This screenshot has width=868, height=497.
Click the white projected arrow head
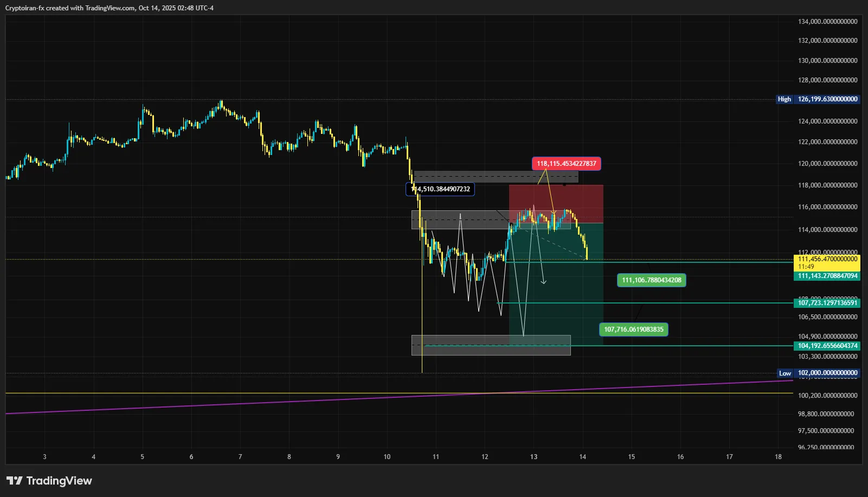tap(543, 281)
